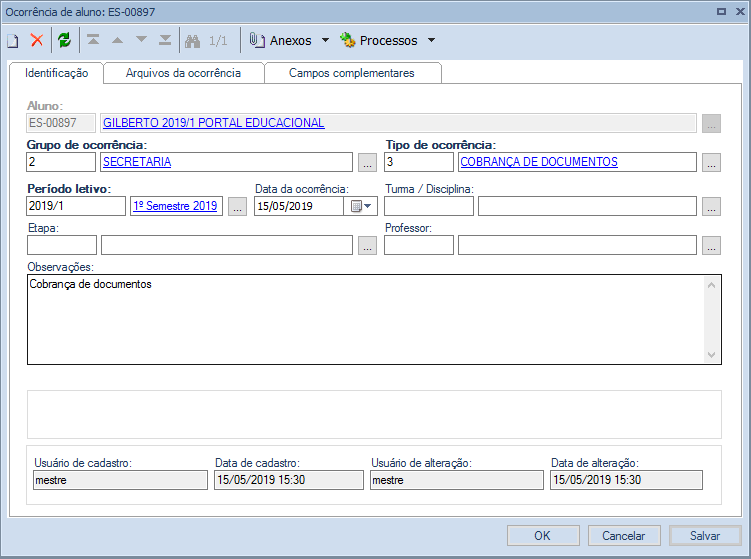
Task: Click the Turma / Disciplina code field
Action: pos(429,206)
